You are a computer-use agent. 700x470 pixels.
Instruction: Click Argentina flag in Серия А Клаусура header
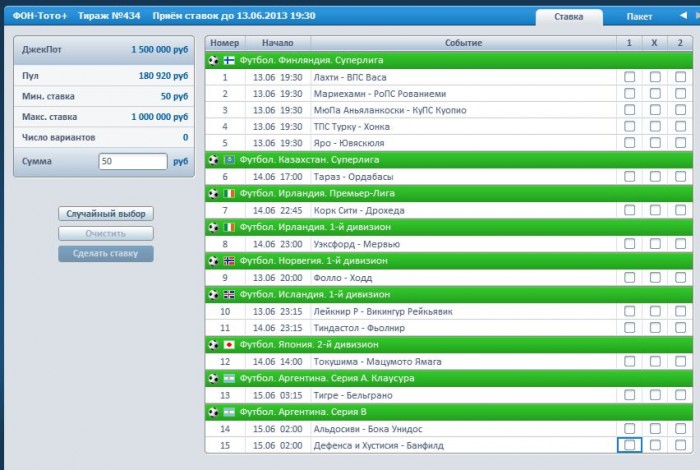tap(229, 378)
